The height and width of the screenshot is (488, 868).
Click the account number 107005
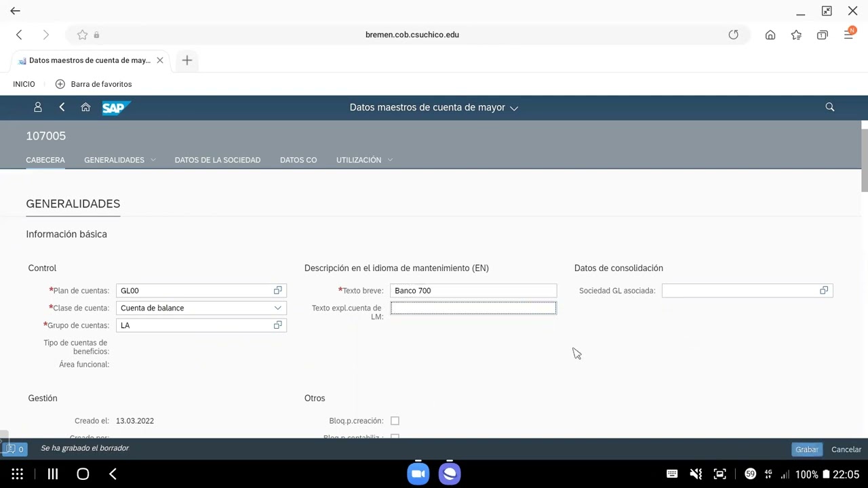click(46, 136)
